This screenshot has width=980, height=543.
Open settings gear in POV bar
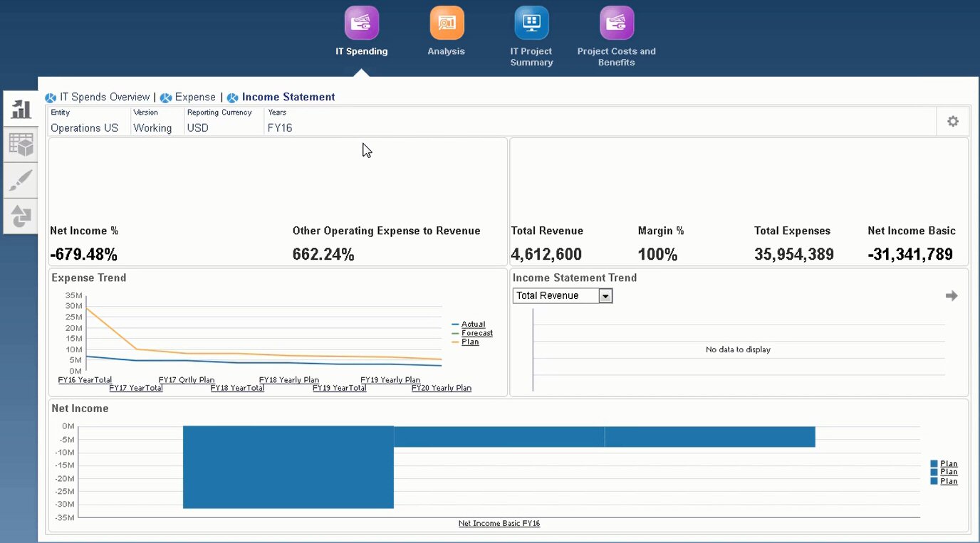point(952,122)
